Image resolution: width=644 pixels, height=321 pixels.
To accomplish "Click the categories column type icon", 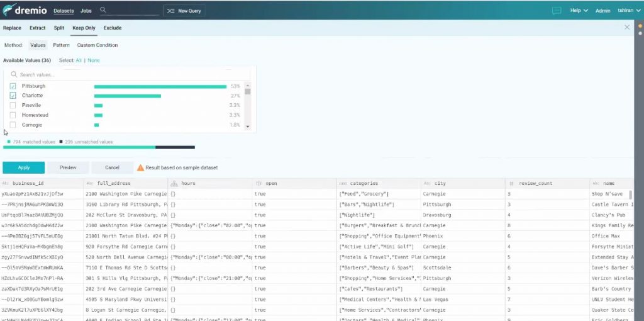I will click(343, 183).
